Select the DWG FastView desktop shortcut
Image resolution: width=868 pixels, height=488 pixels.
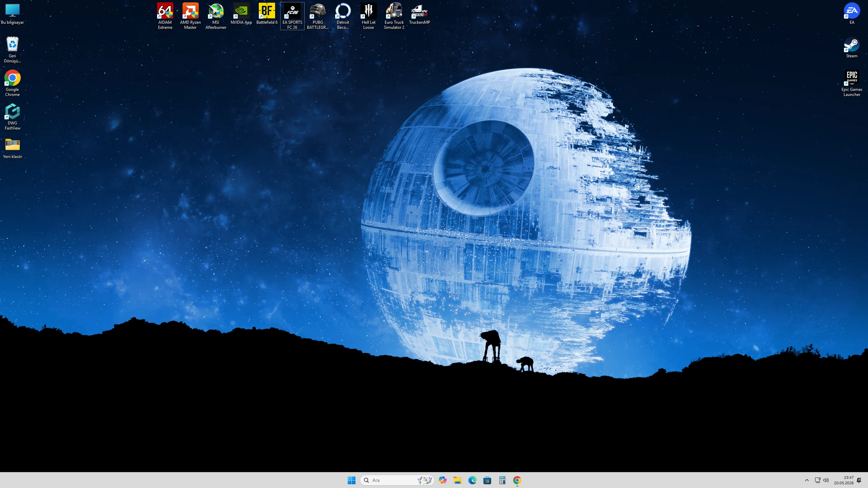tap(13, 117)
